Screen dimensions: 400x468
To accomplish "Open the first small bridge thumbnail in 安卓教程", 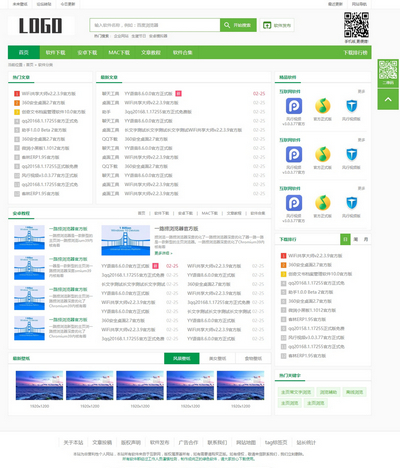I will click(29, 237).
